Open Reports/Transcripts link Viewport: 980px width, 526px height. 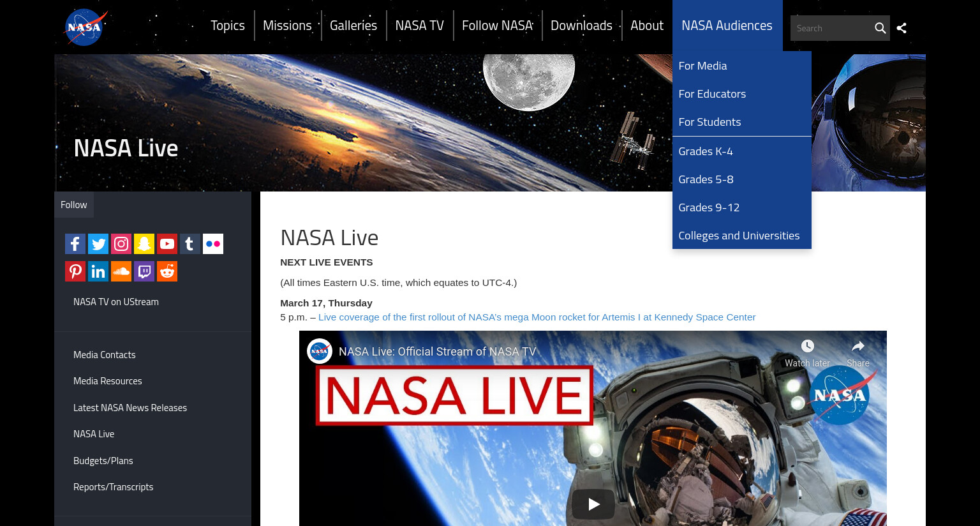point(114,487)
